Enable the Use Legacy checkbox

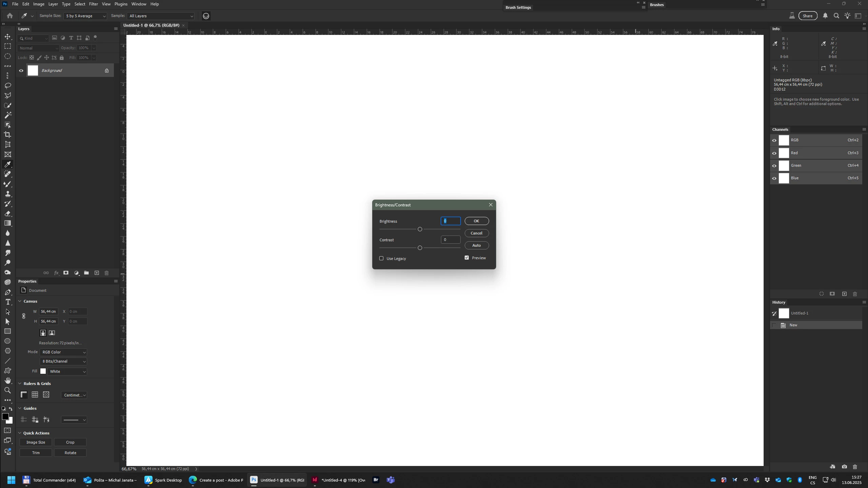381,258
